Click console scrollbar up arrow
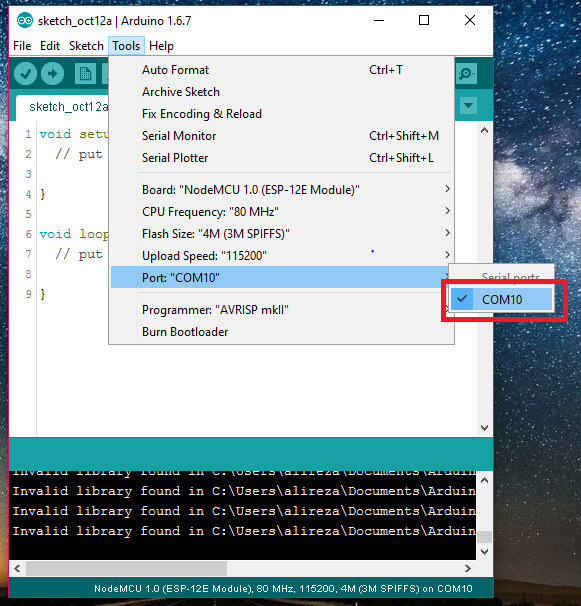This screenshot has height=606, width=581. tap(484, 480)
